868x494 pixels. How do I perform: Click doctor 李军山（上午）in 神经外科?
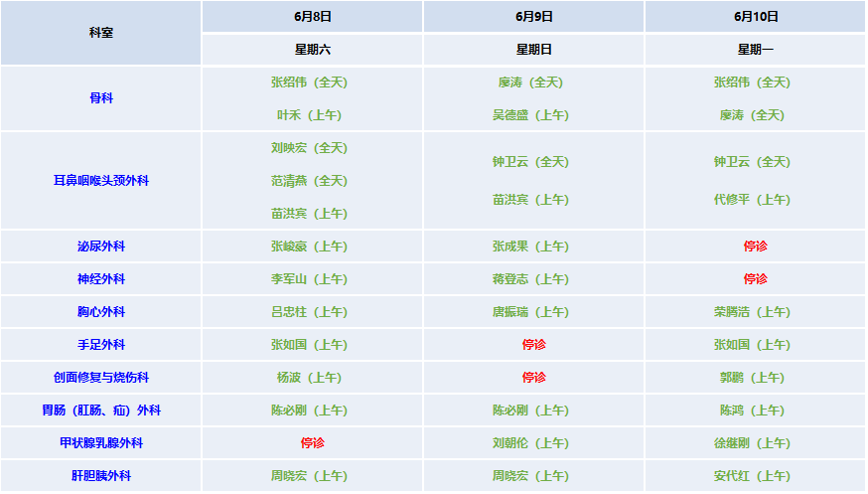coord(312,279)
